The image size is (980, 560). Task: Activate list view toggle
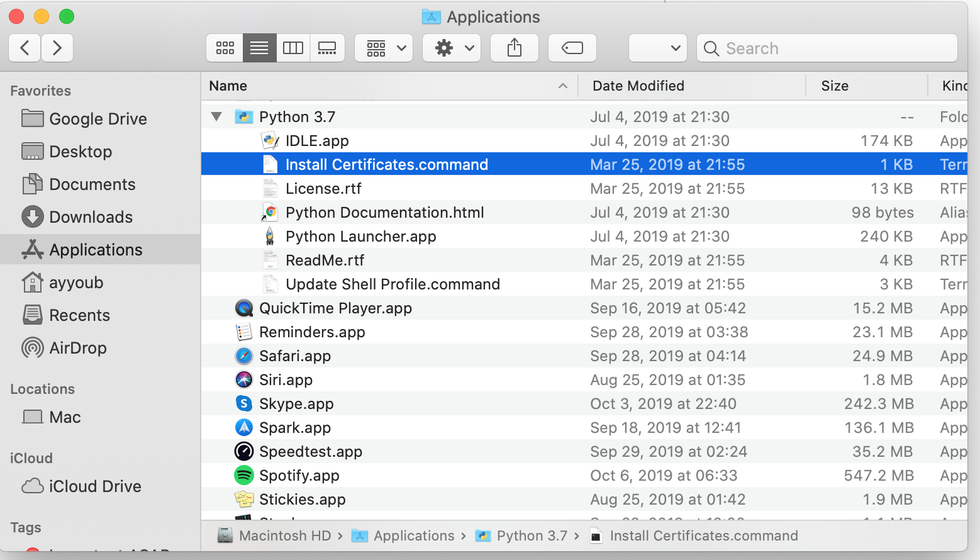[x=259, y=48]
